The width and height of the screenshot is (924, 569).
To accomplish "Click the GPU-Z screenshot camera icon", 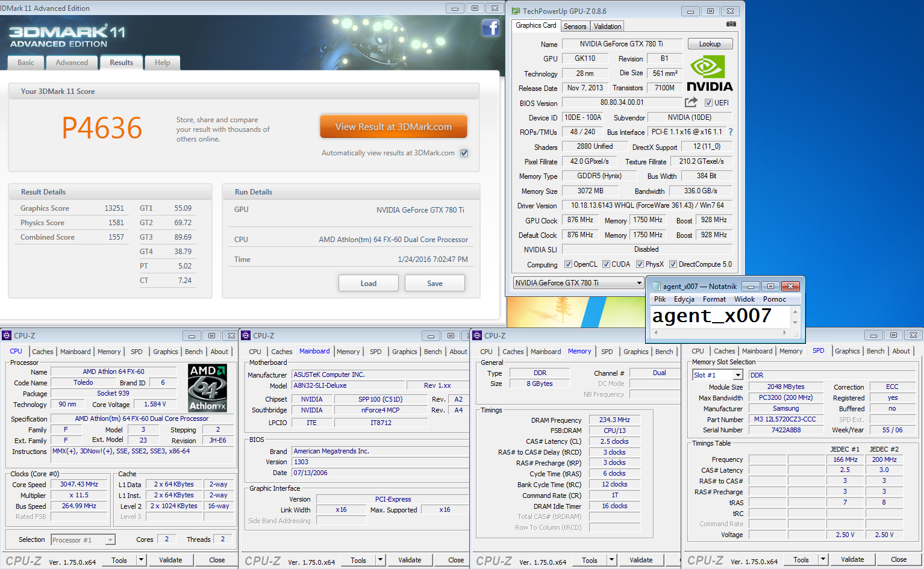I will (731, 24).
